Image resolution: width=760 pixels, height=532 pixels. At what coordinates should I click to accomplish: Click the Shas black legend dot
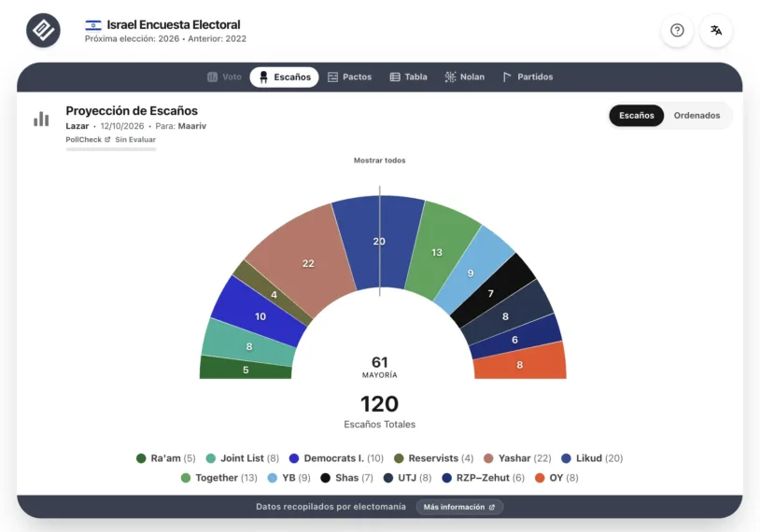(325, 478)
